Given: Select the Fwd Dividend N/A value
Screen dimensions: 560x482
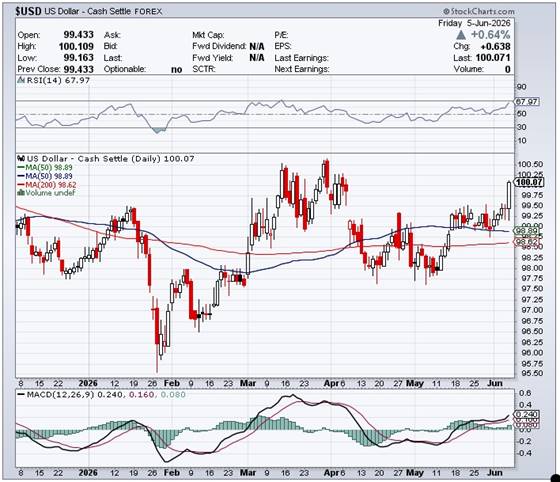Looking at the screenshot, I should click(257, 46).
